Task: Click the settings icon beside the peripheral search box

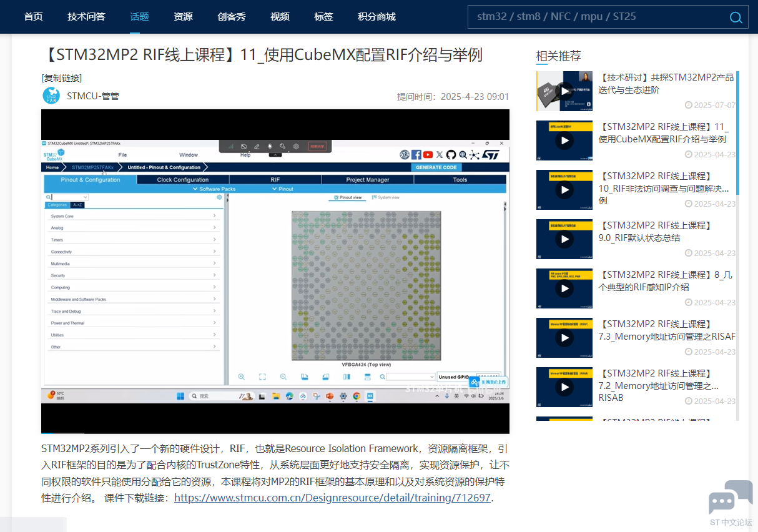Action: (x=219, y=197)
